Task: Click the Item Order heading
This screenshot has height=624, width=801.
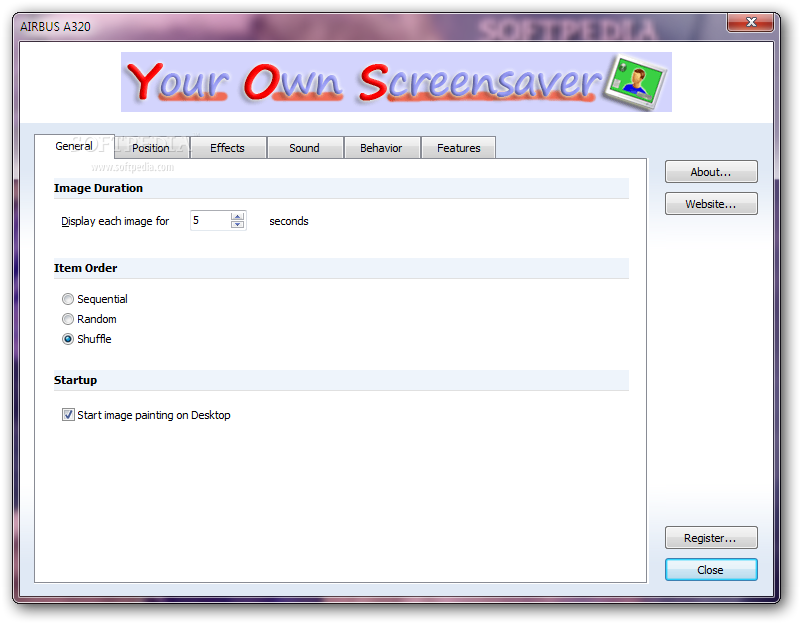Action: (86, 268)
